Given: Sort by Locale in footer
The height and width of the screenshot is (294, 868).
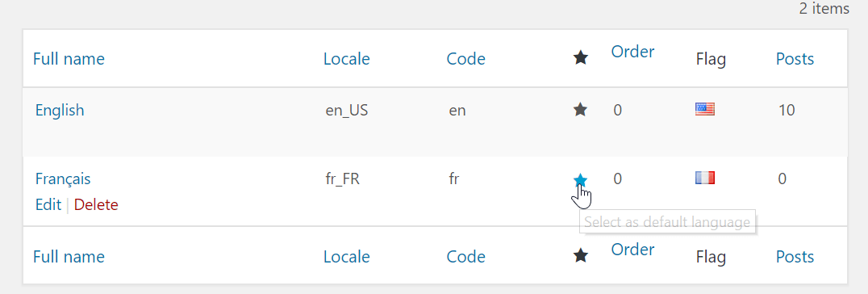Looking at the screenshot, I should (347, 257).
